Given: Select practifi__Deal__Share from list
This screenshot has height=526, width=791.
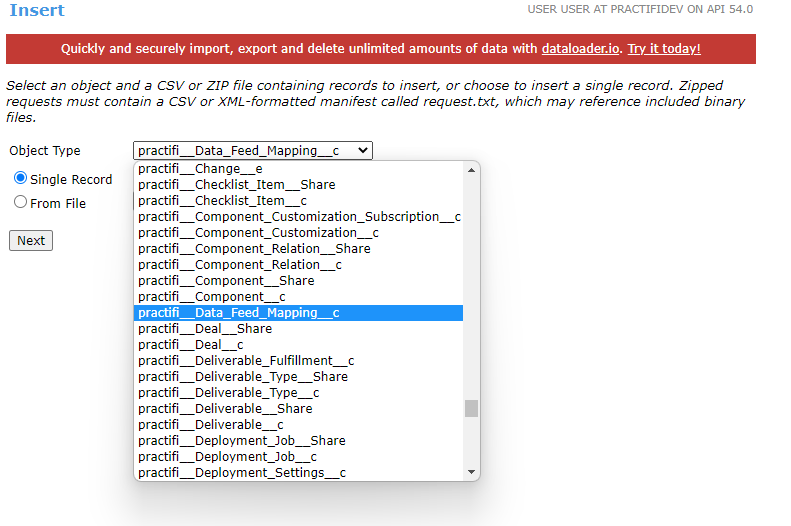Looking at the screenshot, I should [298, 329].
